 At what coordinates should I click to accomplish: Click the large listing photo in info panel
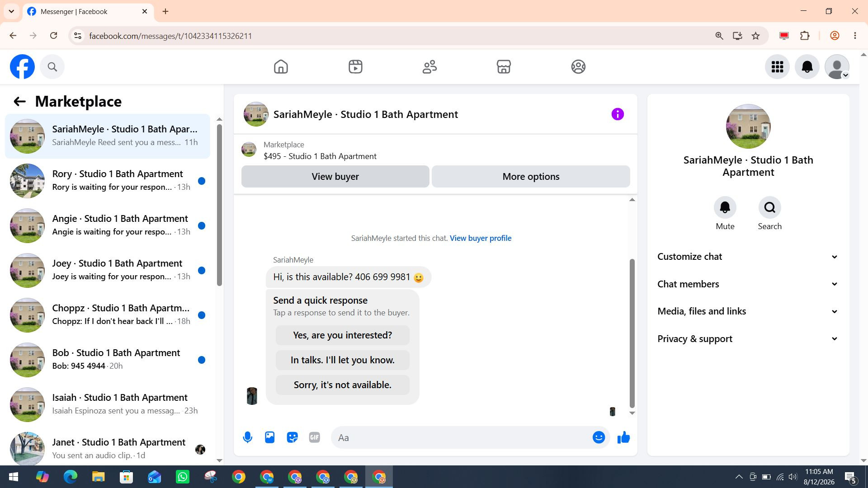point(748,126)
